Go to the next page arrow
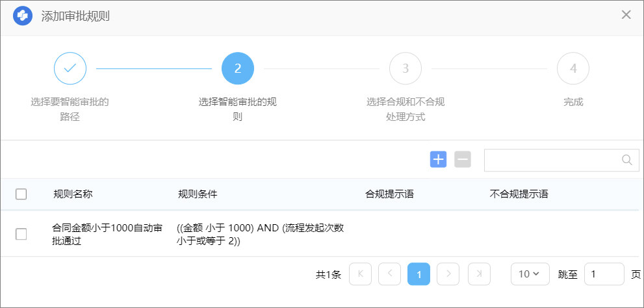644x308 pixels. point(448,274)
